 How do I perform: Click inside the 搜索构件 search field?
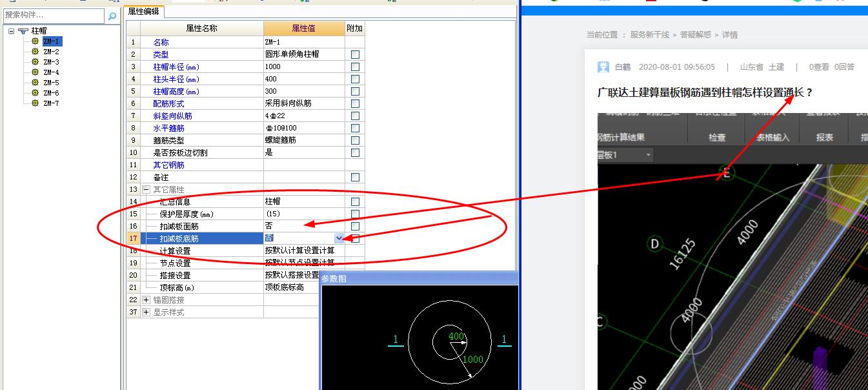pos(52,15)
